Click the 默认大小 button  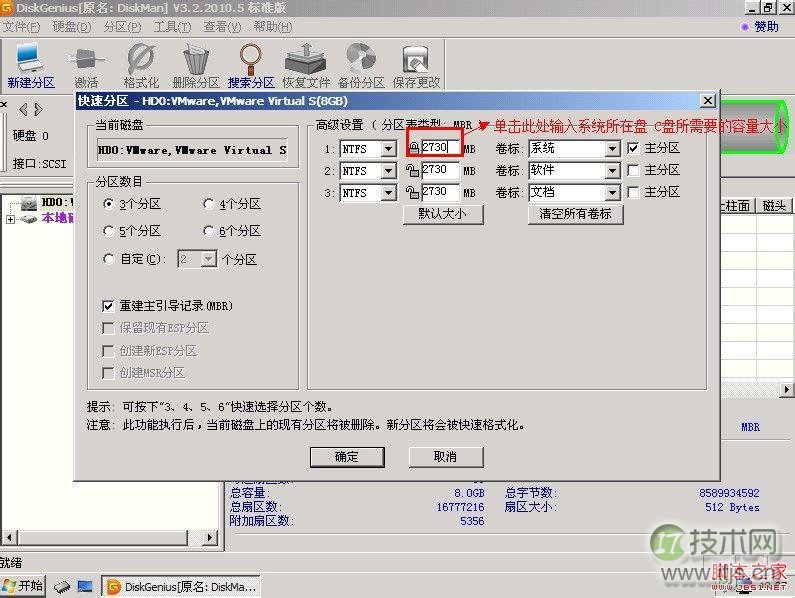point(443,214)
